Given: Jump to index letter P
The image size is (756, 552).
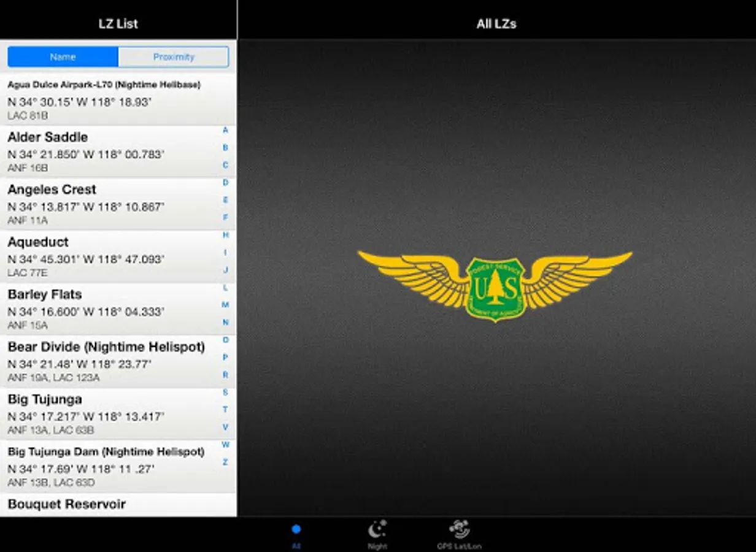Looking at the screenshot, I should coord(225,357).
